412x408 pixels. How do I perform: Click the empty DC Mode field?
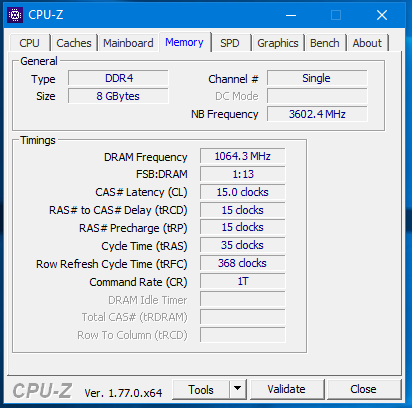coord(317,96)
